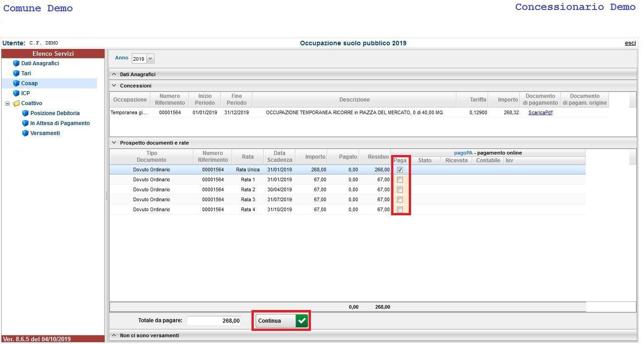This screenshot has height=344, width=644.
Task: Expand the Dati Anagrafici section
Action: [x=114, y=74]
